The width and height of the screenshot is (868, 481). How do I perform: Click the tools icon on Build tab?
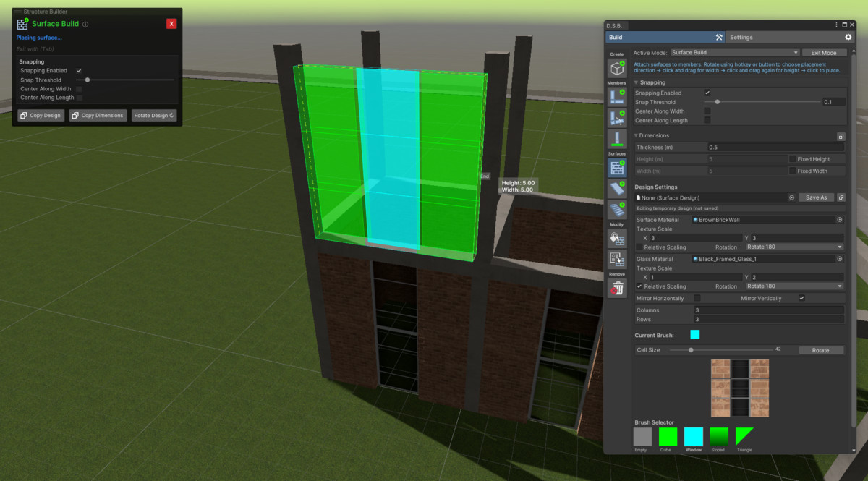[719, 37]
